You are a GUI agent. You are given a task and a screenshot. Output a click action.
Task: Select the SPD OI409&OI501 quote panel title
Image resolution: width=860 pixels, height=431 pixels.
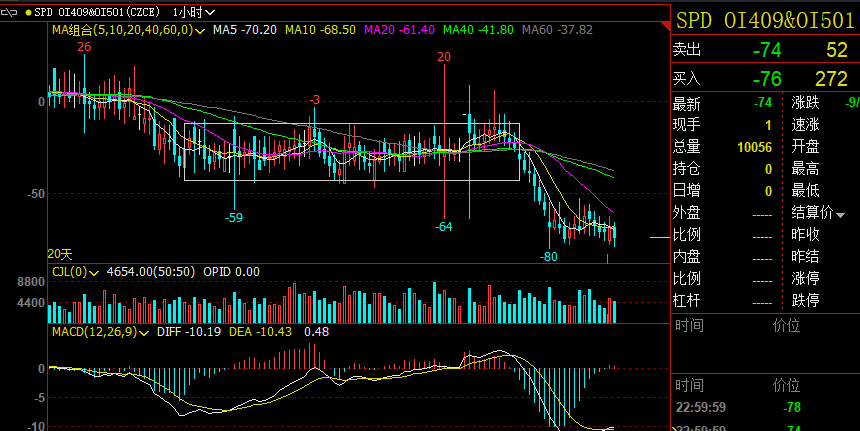(765, 20)
